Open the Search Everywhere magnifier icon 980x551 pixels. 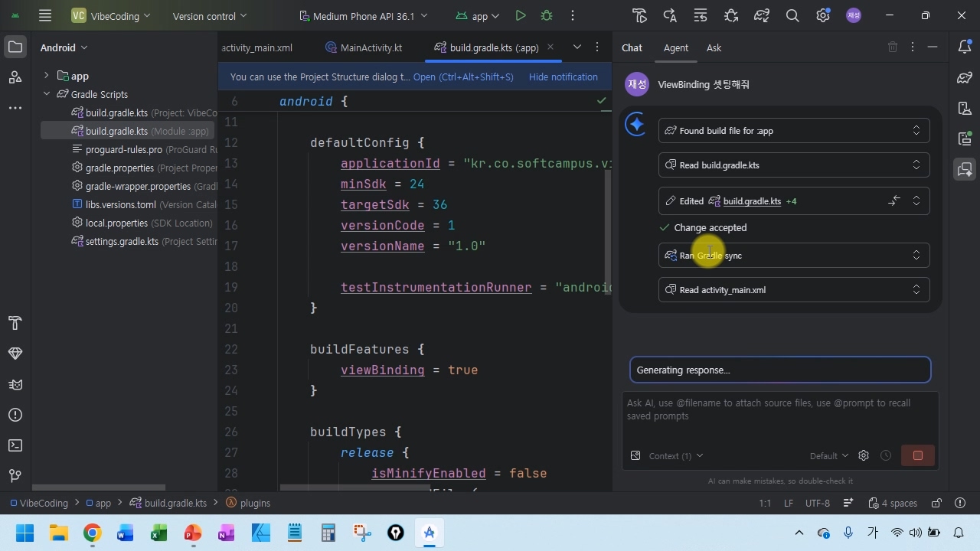click(792, 15)
